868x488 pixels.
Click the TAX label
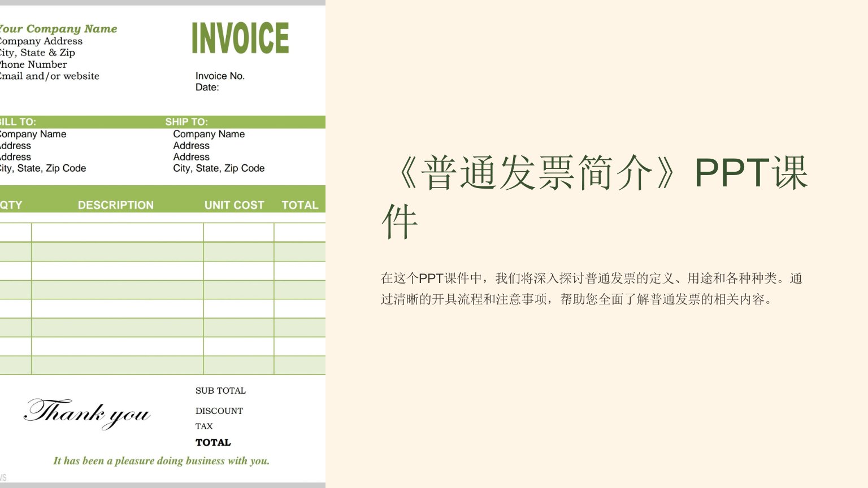click(204, 426)
